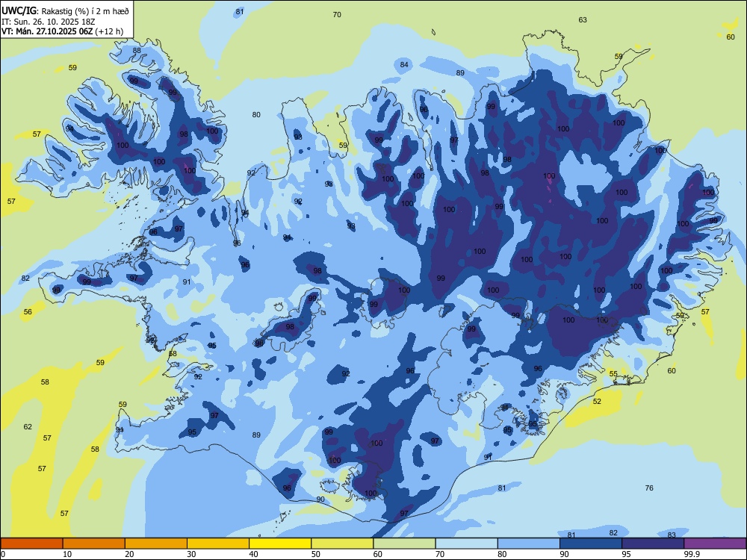Click the map value '84' off the north coast
This screenshot has height=560, width=747.
click(404, 65)
